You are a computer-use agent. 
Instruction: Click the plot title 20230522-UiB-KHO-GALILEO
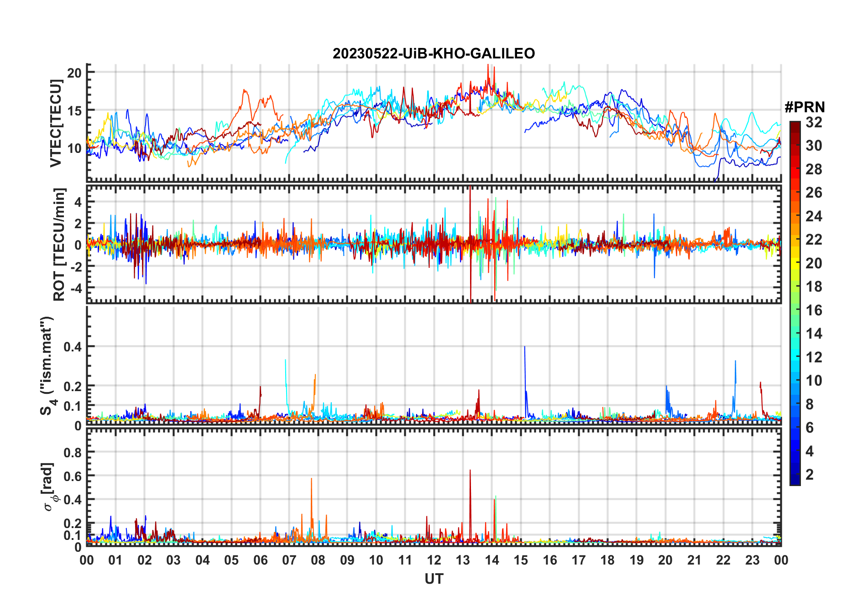pyautogui.click(x=434, y=54)
